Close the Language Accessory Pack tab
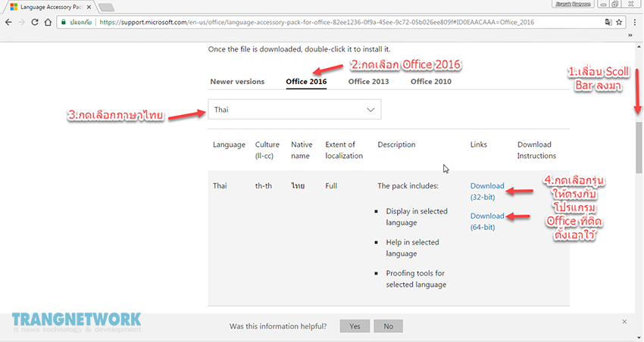This screenshot has height=342, width=644. click(89, 7)
